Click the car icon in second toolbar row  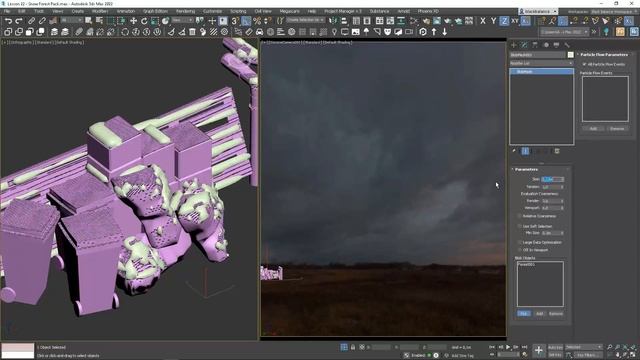click(260, 31)
